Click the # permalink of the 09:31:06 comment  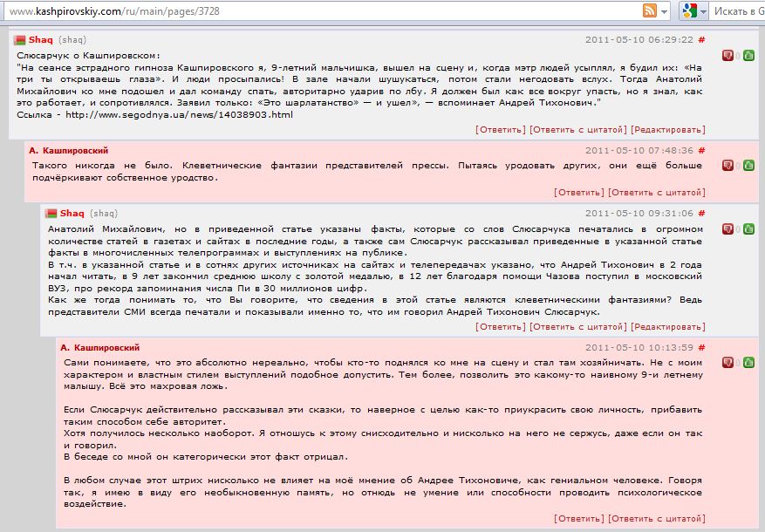pyautogui.click(x=702, y=213)
